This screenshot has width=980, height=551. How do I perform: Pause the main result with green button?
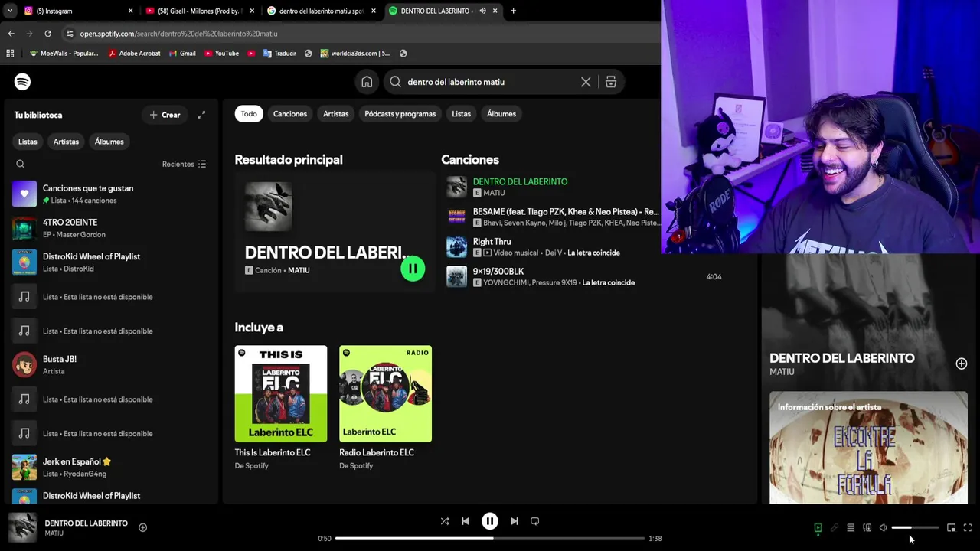[413, 269]
